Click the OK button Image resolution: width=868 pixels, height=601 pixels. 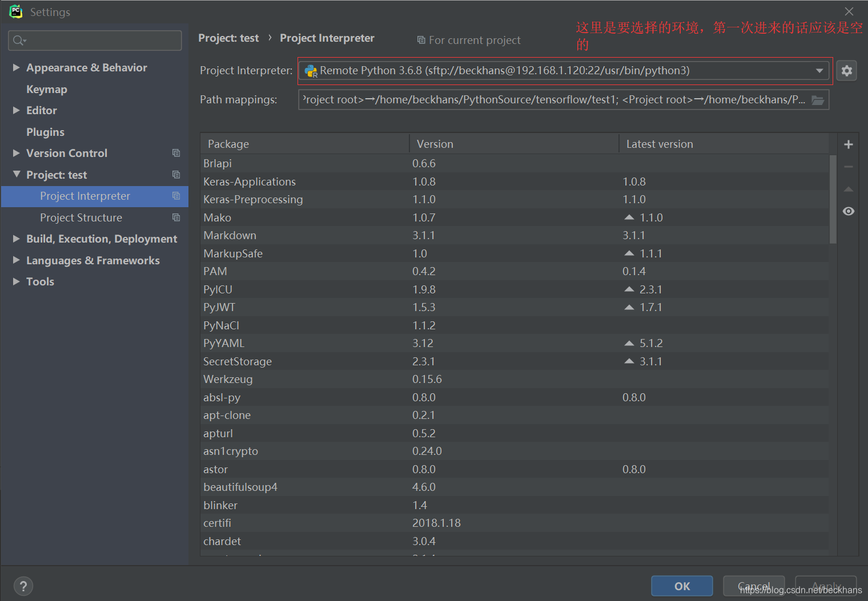coord(682,586)
